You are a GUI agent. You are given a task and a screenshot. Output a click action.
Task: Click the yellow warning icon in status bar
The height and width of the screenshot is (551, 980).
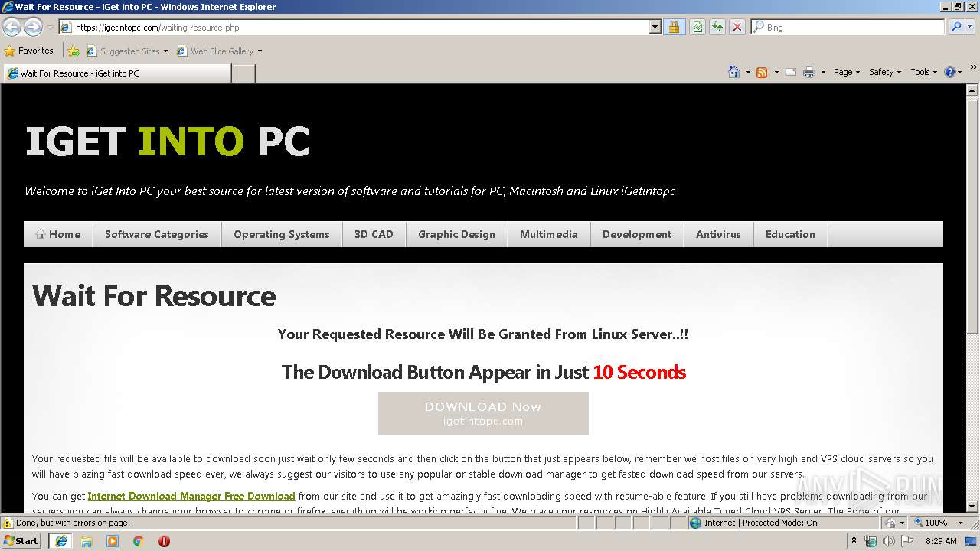8,523
